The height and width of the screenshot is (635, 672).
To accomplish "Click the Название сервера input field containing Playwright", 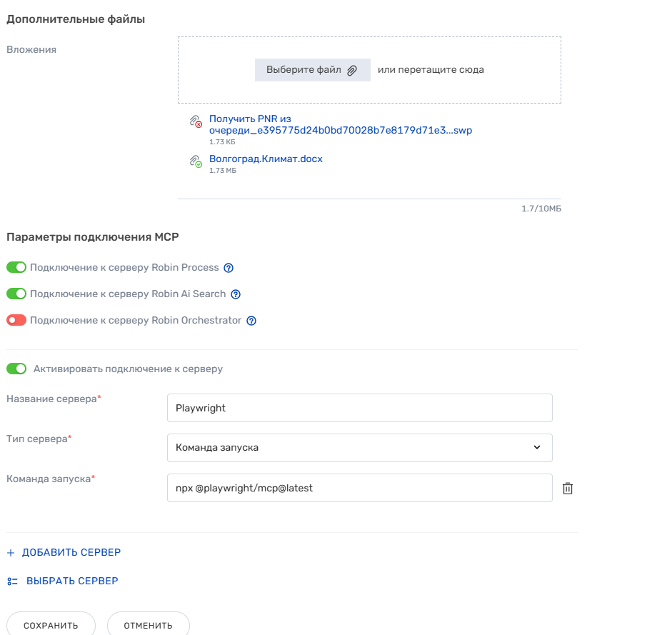I will point(359,408).
